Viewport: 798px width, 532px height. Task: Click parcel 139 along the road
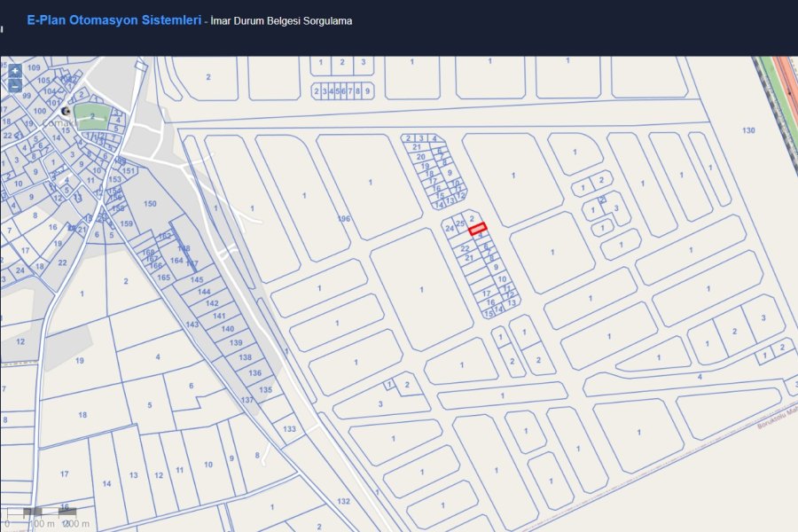coord(236,343)
